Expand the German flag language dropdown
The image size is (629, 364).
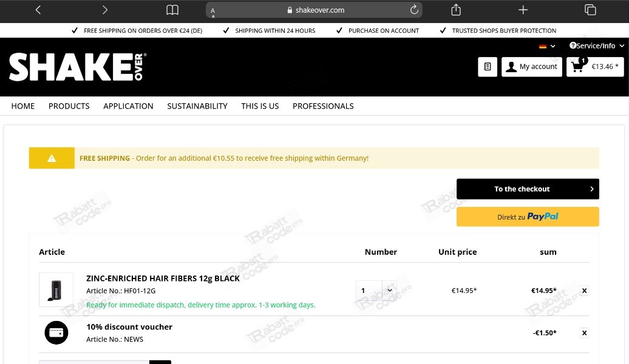tap(547, 46)
